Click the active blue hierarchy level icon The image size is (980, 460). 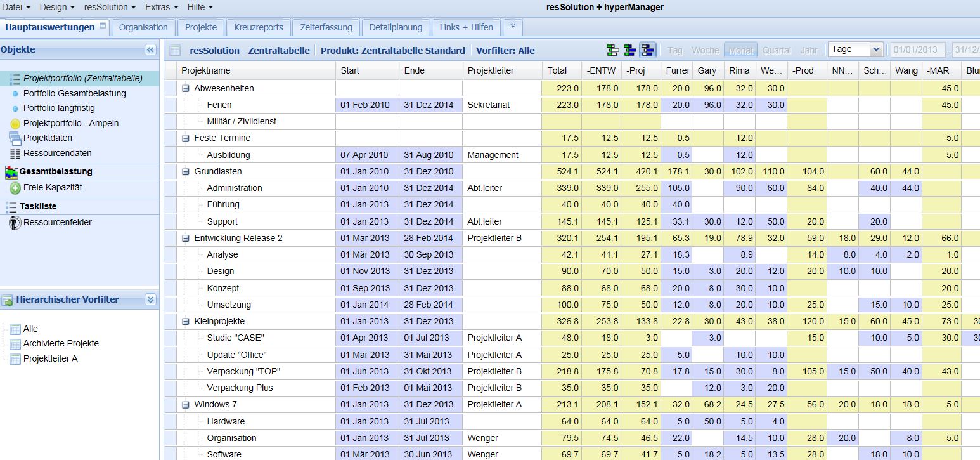[x=647, y=50]
